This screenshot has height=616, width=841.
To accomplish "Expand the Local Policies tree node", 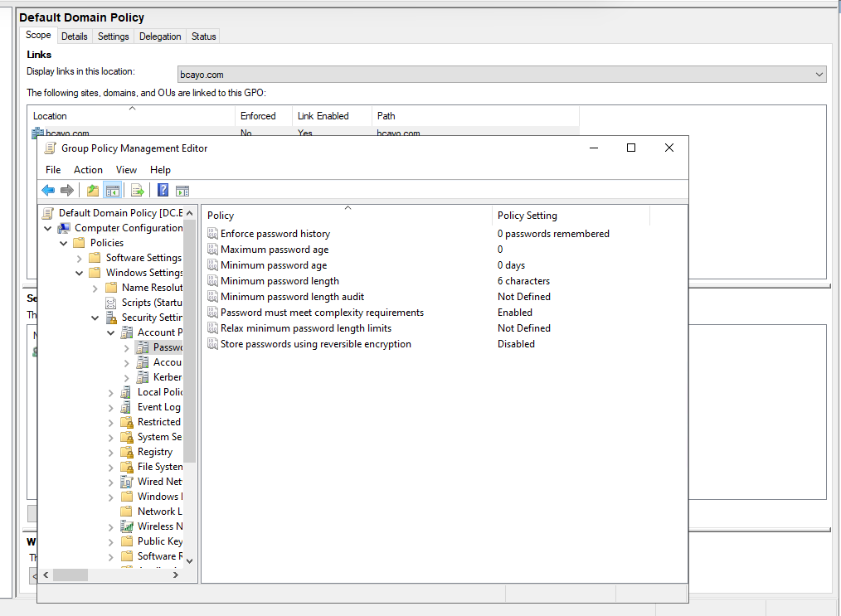I will coord(111,392).
